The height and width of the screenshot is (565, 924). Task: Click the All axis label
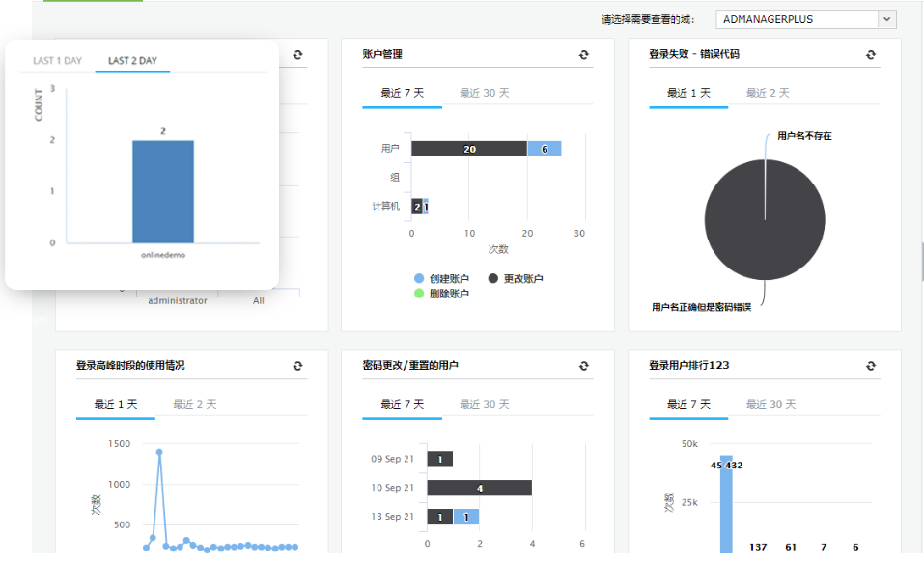pos(258,300)
